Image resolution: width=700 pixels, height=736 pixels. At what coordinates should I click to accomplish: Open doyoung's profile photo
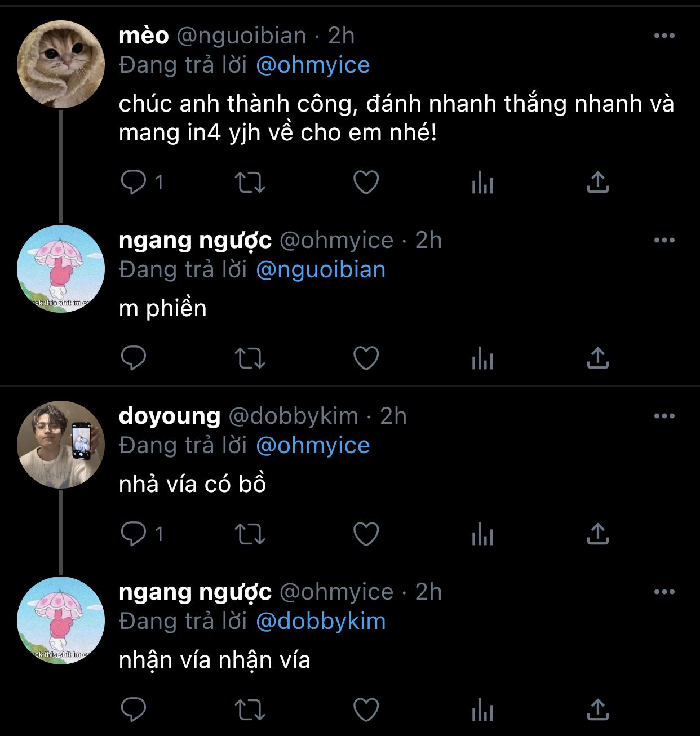(61, 445)
